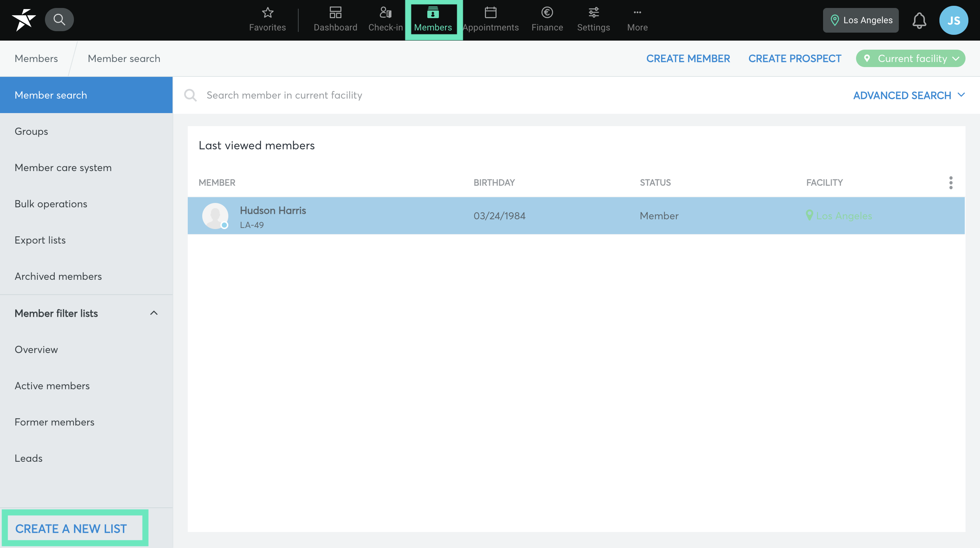Click member number LA-49
Image resolution: width=980 pixels, height=548 pixels.
pos(252,225)
